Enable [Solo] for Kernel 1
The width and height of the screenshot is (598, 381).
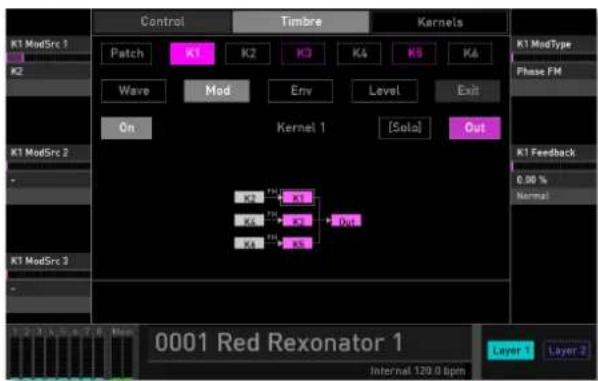(x=405, y=128)
